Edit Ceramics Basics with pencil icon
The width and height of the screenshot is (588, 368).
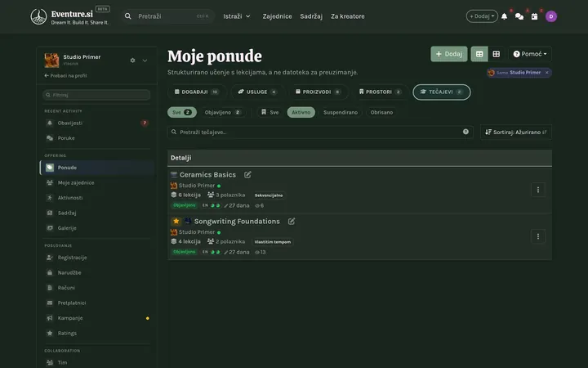(247, 175)
